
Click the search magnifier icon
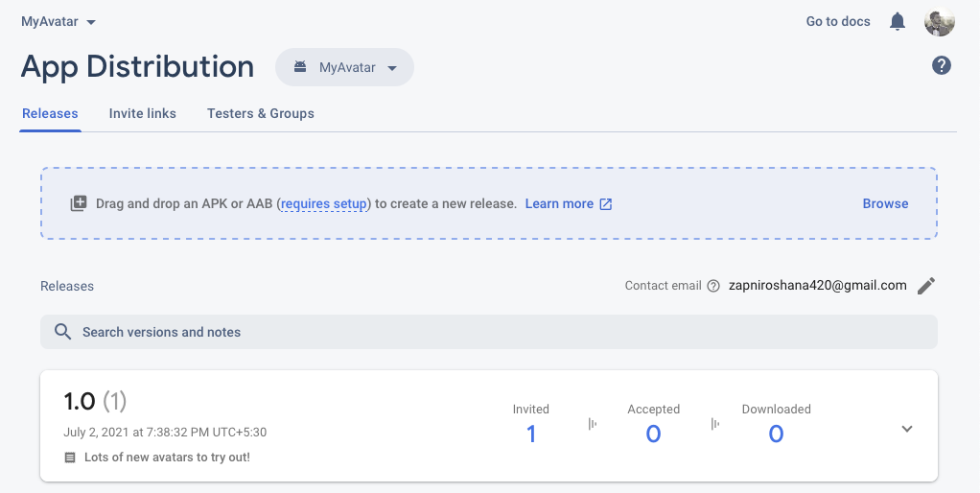(x=63, y=332)
